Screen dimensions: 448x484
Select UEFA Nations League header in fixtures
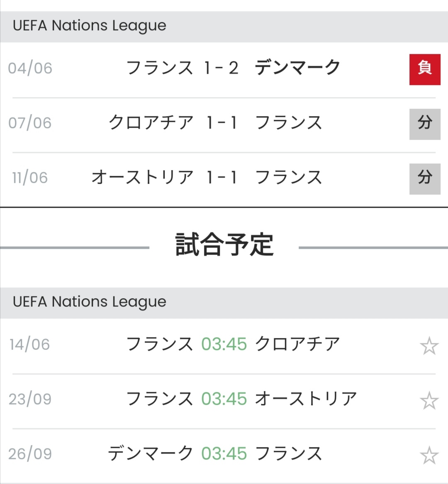90,302
